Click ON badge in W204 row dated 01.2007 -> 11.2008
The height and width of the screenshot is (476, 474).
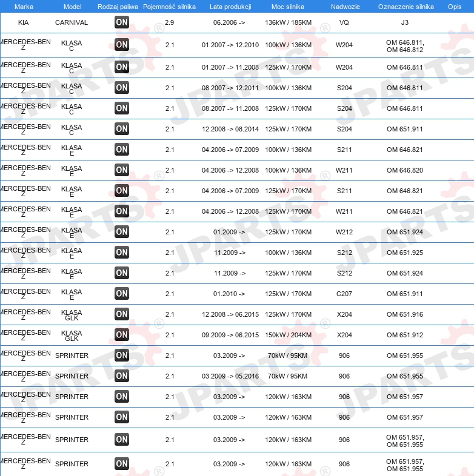[x=122, y=67]
